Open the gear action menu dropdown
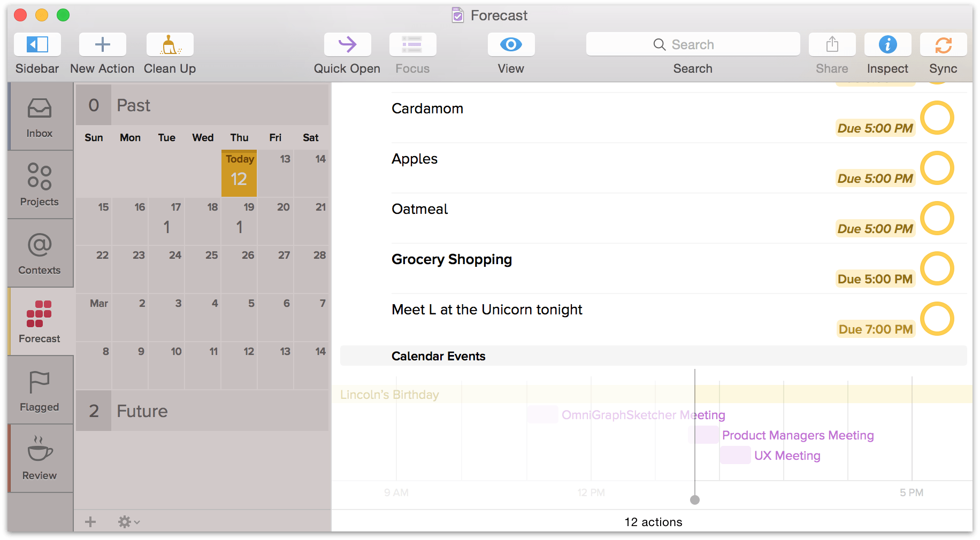The height and width of the screenshot is (540, 980). pos(128,522)
